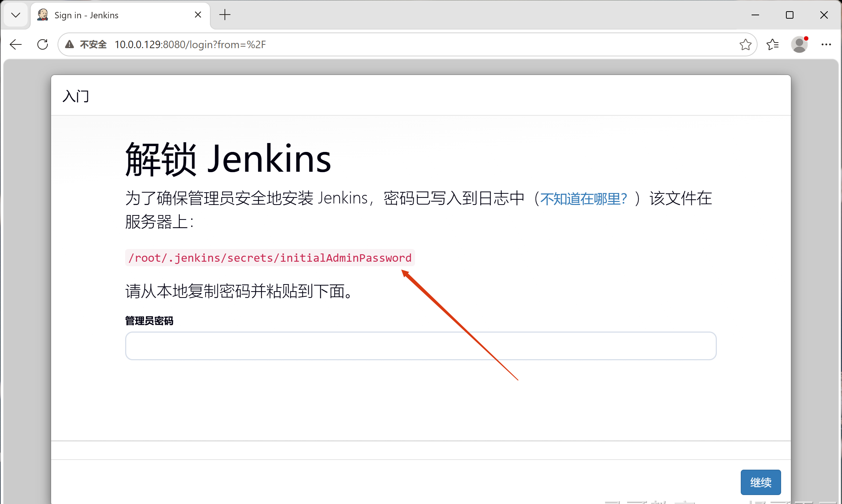Open the tab search chevron
Viewport: 842px width, 504px height.
(16, 15)
